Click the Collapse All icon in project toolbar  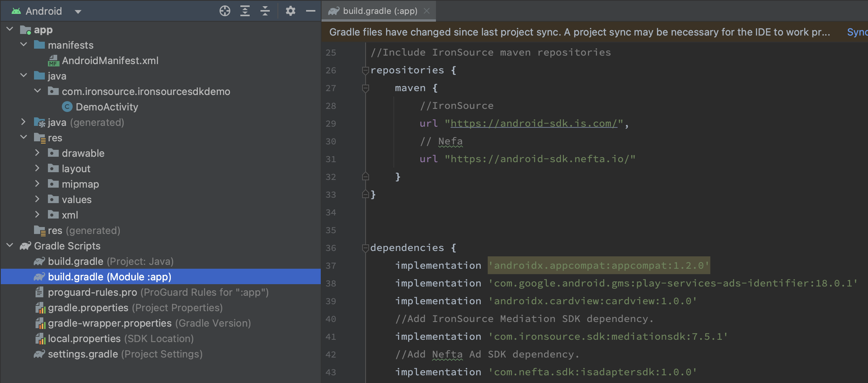(265, 11)
